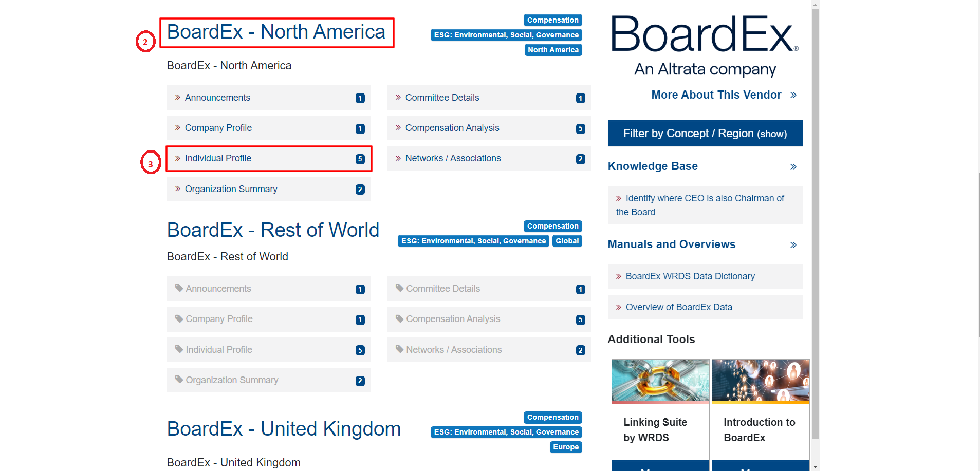This screenshot has height=471, width=980.
Task: Open the Linking Suite by WRDS card title
Action: tap(655, 430)
